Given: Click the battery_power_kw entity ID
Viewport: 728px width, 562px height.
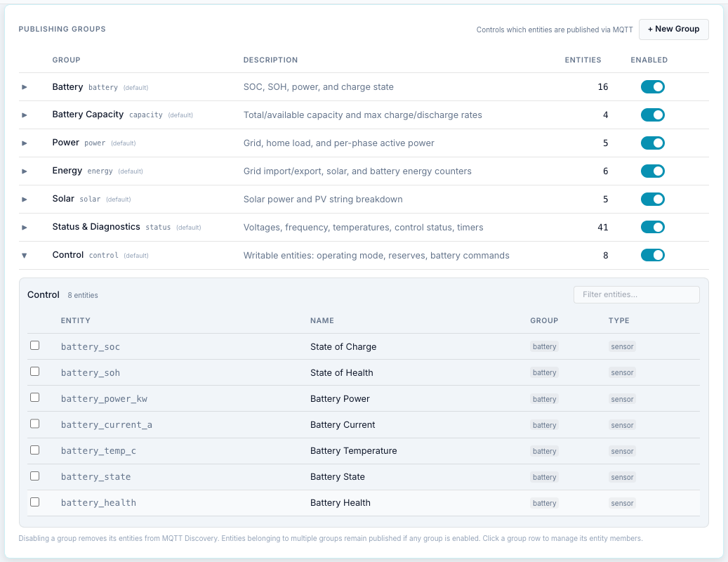Looking at the screenshot, I should tap(104, 399).
